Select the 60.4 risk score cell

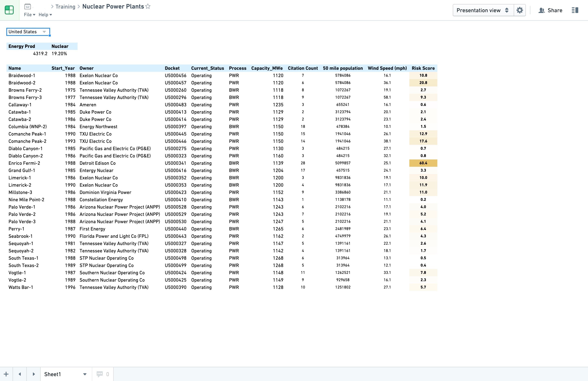[x=423, y=163]
